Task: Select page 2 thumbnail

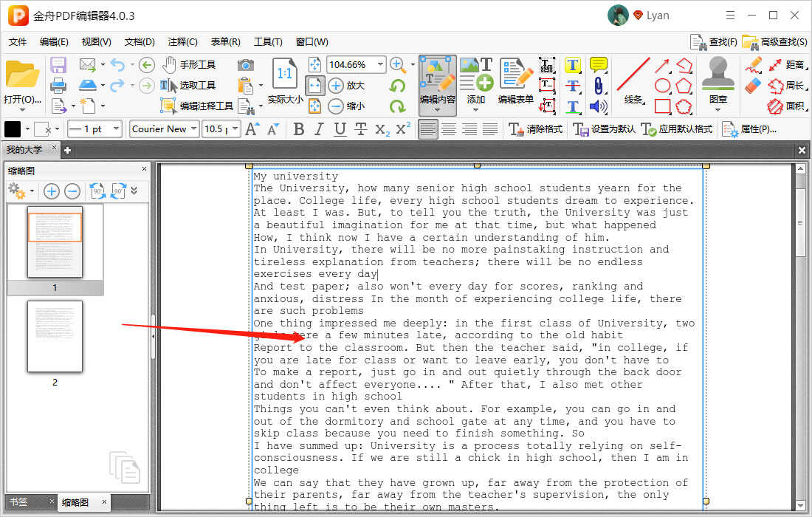Action: click(x=55, y=336)
